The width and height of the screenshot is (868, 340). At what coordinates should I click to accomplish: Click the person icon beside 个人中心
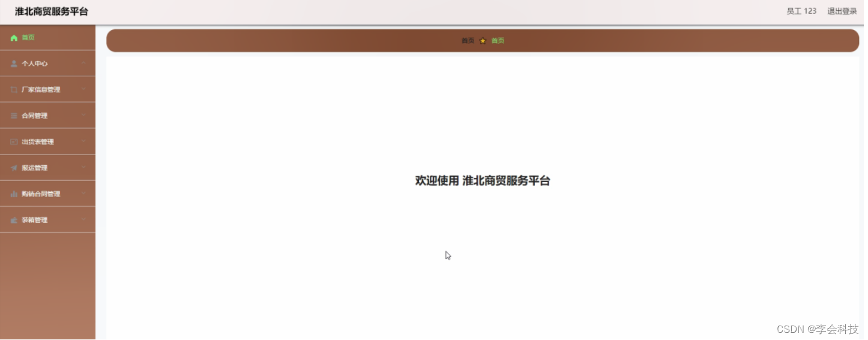(14, 64)
